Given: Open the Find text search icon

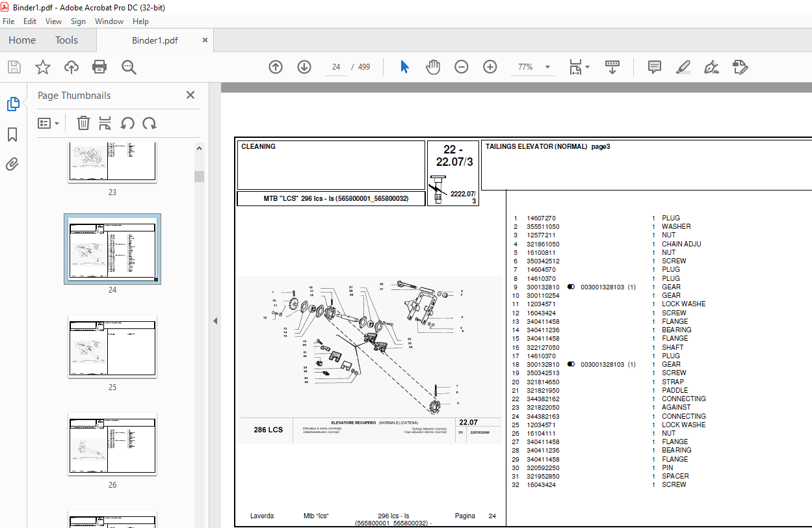Looking at the screenshot, I should click(x=129, y=67).
